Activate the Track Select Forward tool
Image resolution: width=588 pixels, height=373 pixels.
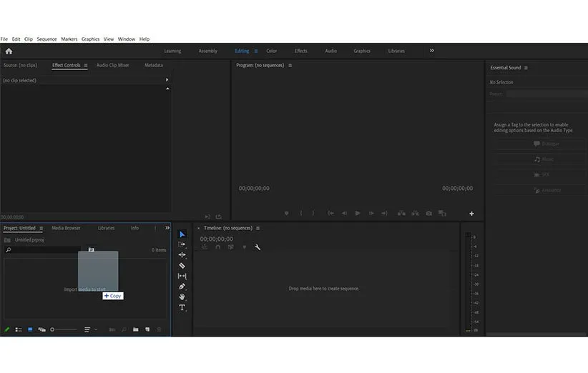tap(182, 244)
